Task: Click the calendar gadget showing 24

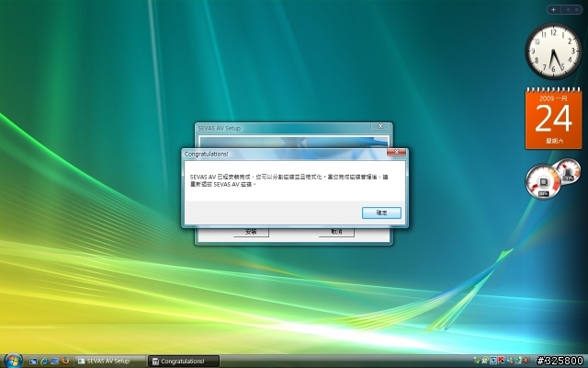Action: [553, 119]
